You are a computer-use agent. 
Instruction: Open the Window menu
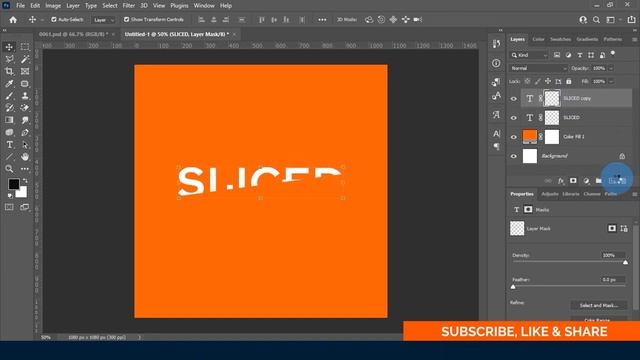[204, 6]
